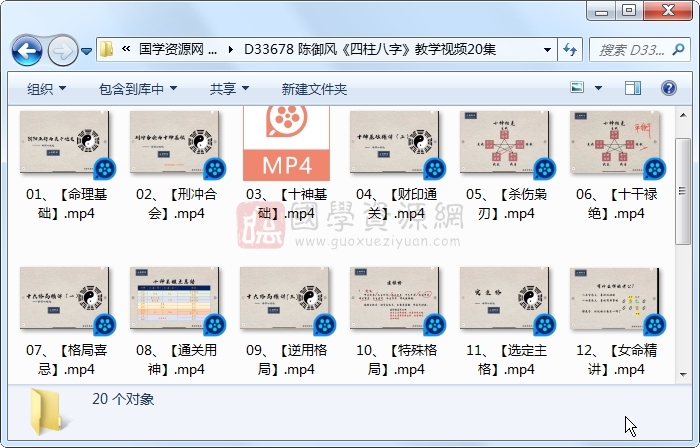Screen dimensions: 700x448
Task: Click the Forward navigation arrow
Action: (62, 51)
